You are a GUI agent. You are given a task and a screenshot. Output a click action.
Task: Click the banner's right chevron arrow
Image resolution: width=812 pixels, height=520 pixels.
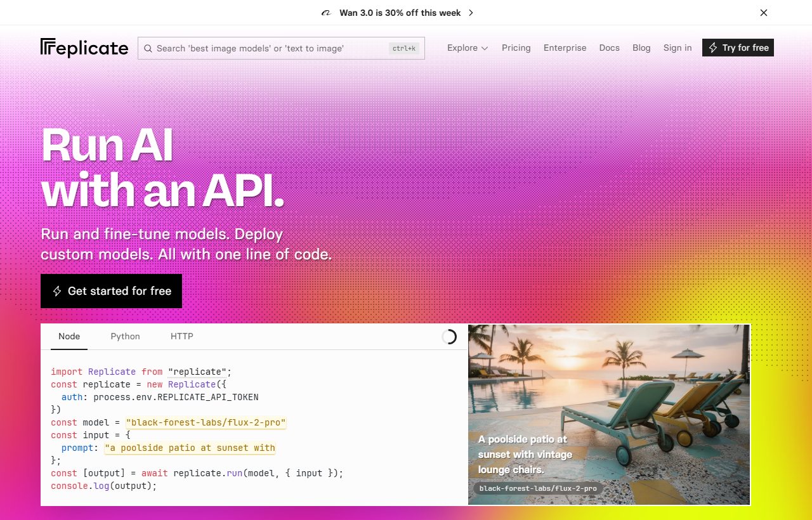point(471,13)
